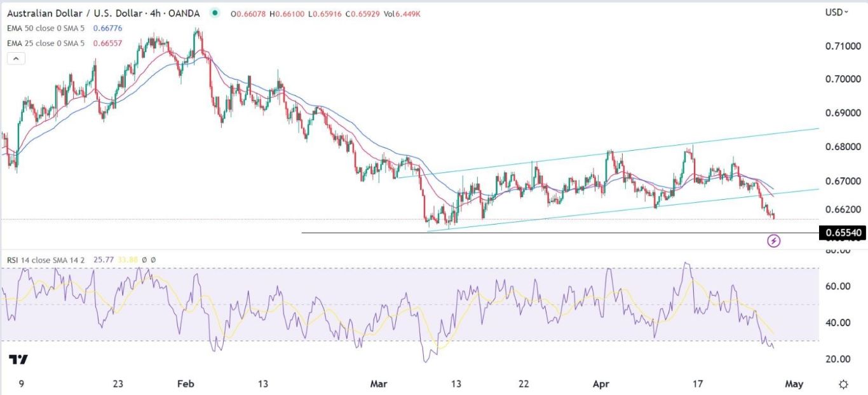Click the purple lightning event marker

[774, 241]
